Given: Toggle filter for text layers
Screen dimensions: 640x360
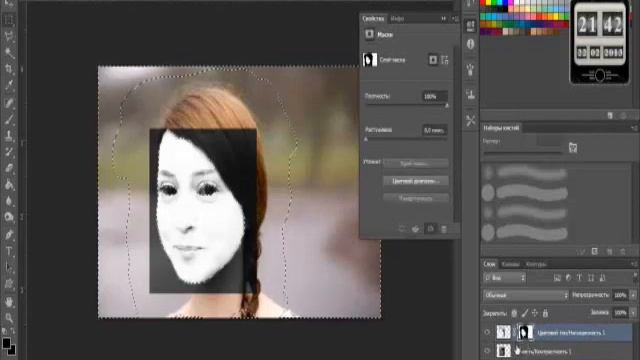Looking at the screenshot, I should 579,278.
